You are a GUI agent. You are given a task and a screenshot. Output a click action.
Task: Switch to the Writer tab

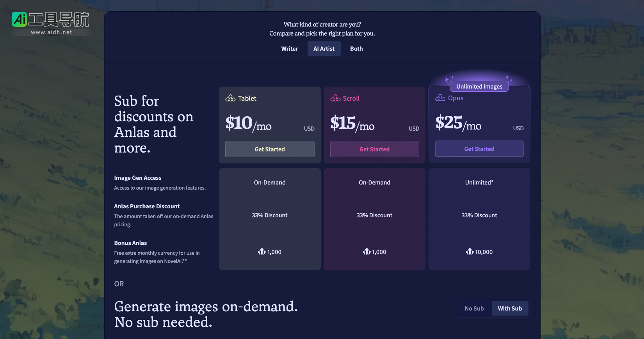289,49
